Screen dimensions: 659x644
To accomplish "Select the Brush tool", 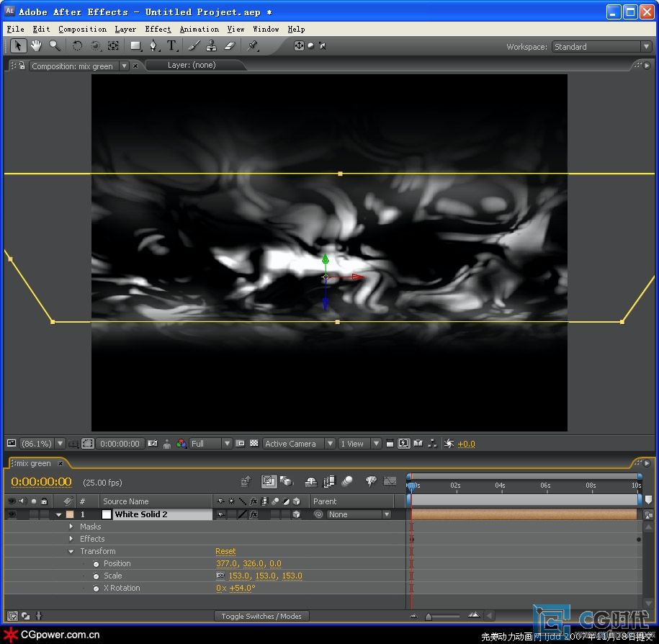I will [194, 45].
